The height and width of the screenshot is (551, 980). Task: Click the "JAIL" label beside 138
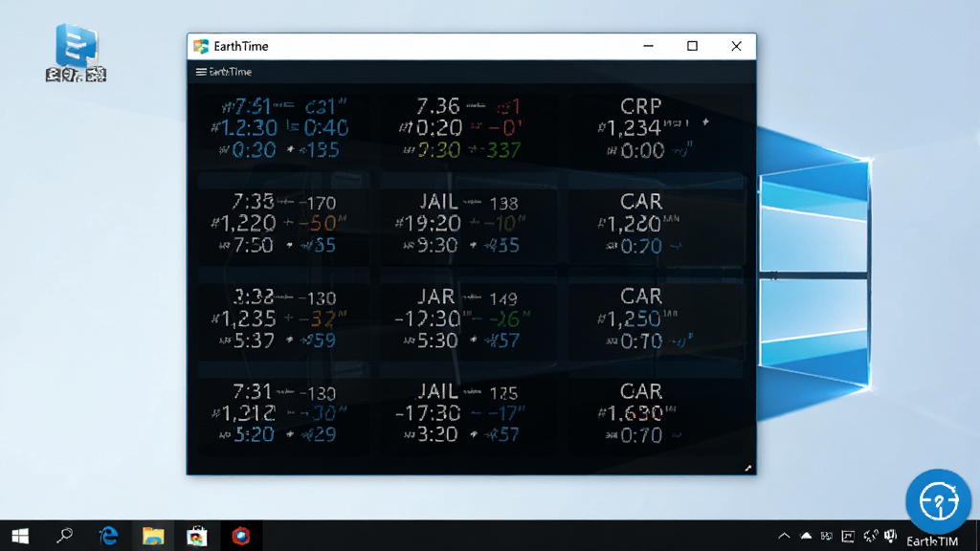pyautogui.click(x=438, y=201)
